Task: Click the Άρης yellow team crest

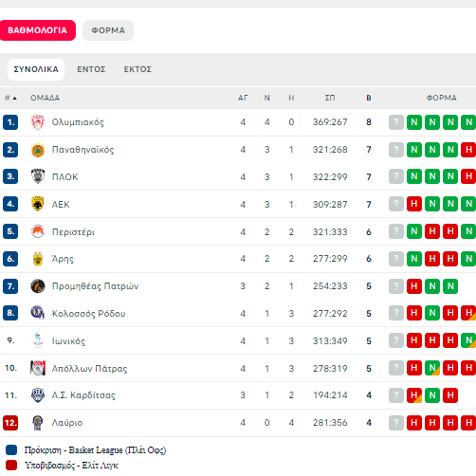Action: click(38, 259)
